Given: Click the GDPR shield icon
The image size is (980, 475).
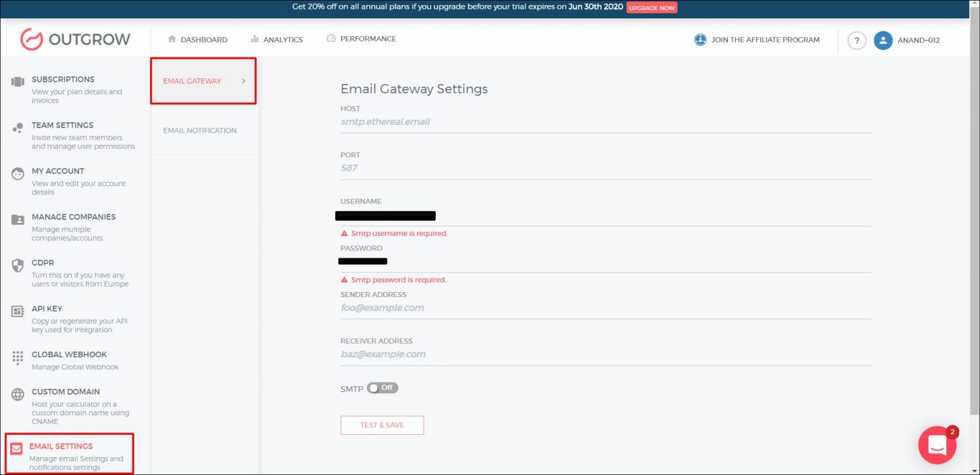Looking at the screenshot, I should click(18, 265).
